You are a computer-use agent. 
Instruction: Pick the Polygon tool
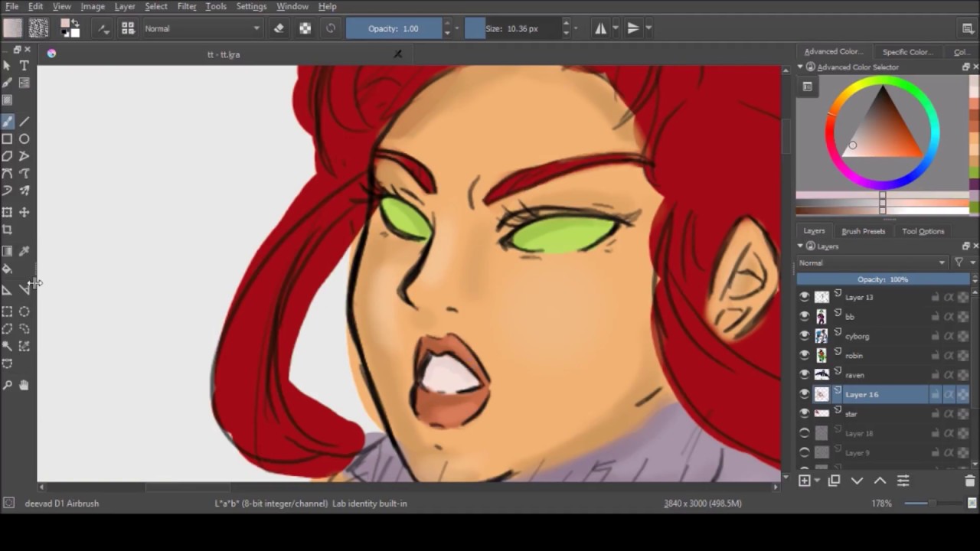coord(8,156)
